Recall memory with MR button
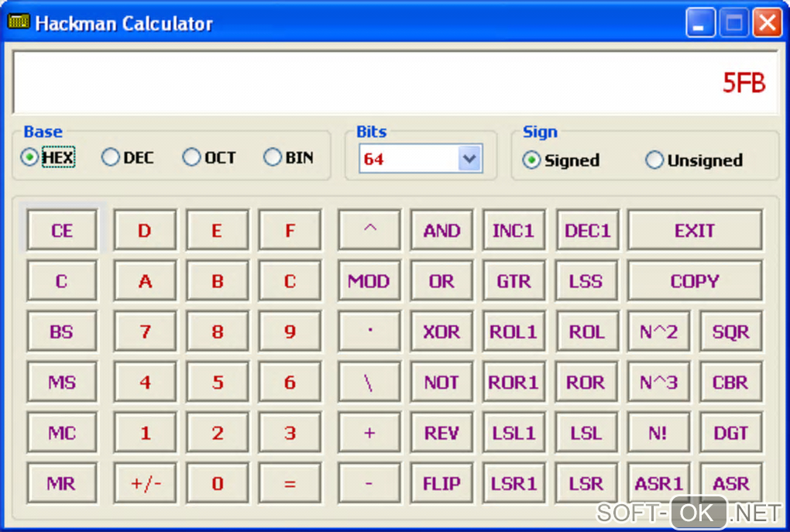The height and width of the screenshot is (532, 790). [x=62, y=483]
